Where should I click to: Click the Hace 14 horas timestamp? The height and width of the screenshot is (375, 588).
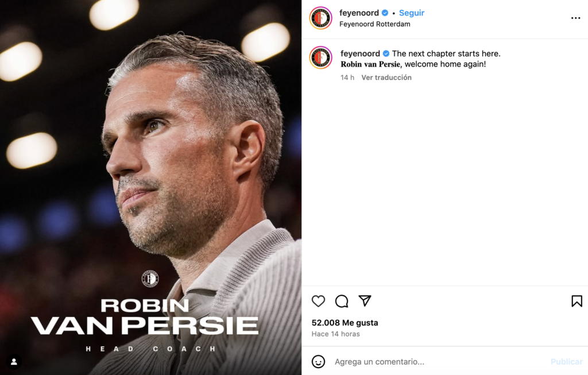pyautogui.click(x=335, y=334)
